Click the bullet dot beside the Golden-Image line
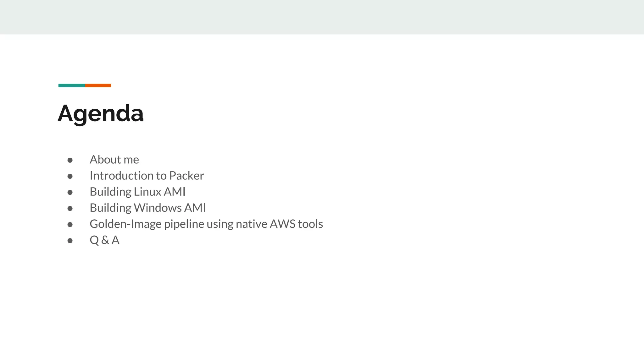Image resolution: width=644 pixels, height=362 pixels. click(70, 224)
